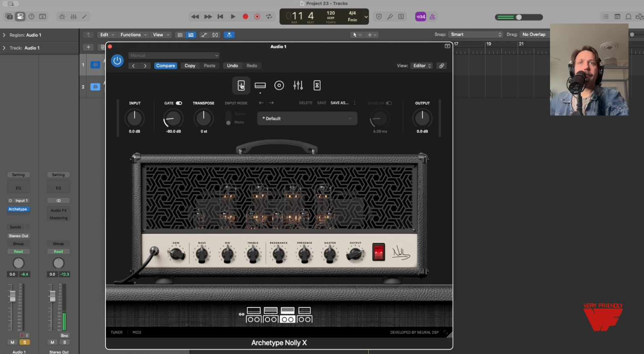Mute the Stereo Out channel strip
644x354 pixels.
pos(52,342)
